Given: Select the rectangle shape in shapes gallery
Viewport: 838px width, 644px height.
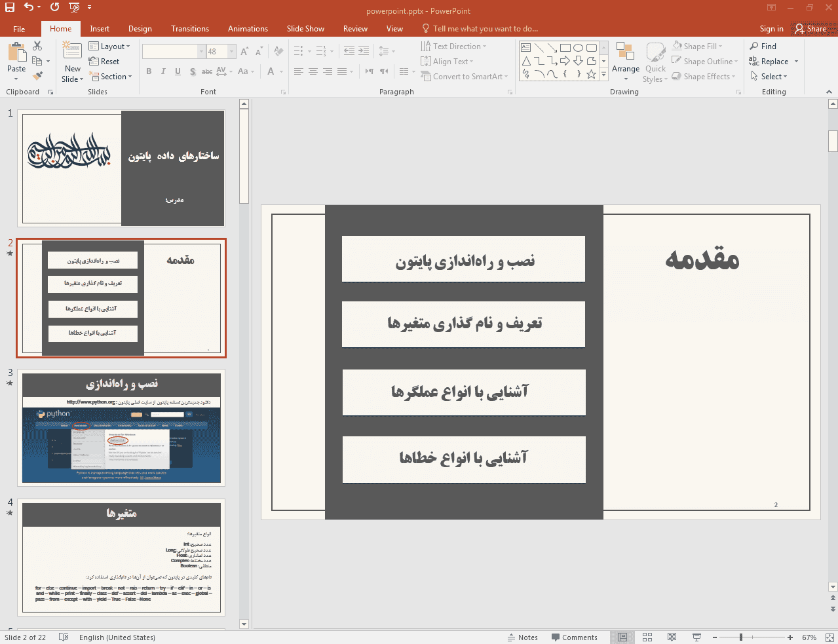Looking at the screenshot, I should 565,48.
